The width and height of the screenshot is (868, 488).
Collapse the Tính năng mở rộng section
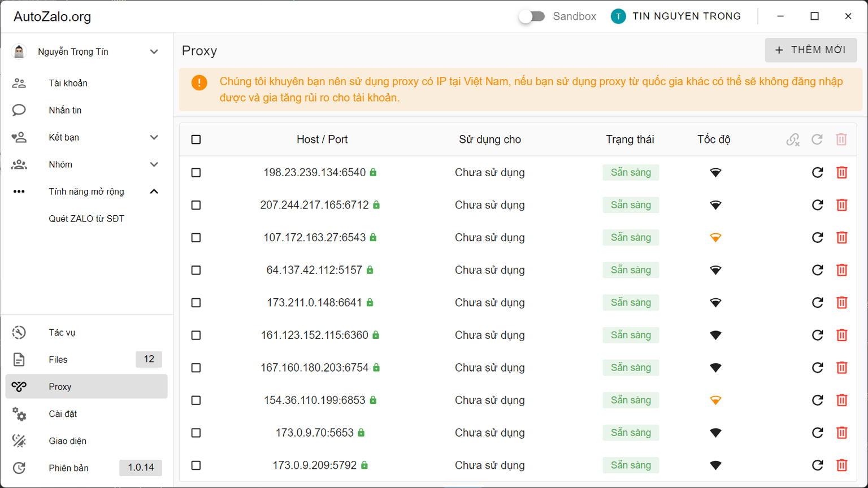coord(154,191)
